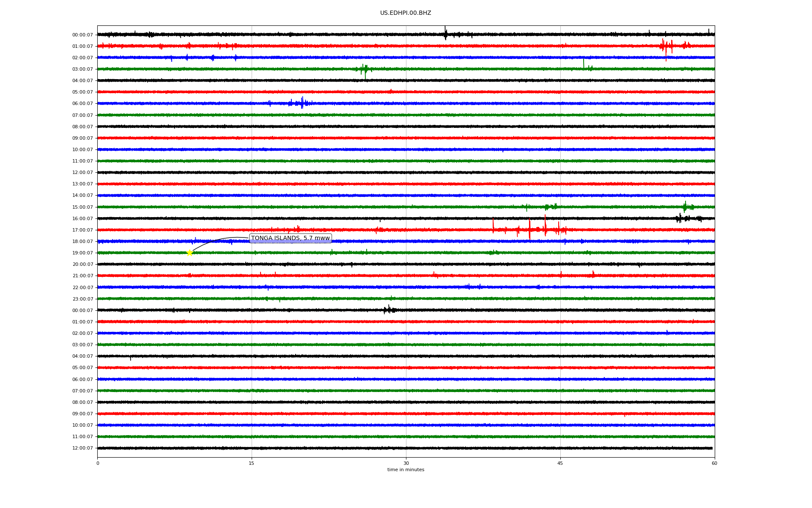
Task: Click the yellow star earthquake marker
Action: tap(189, 253)
